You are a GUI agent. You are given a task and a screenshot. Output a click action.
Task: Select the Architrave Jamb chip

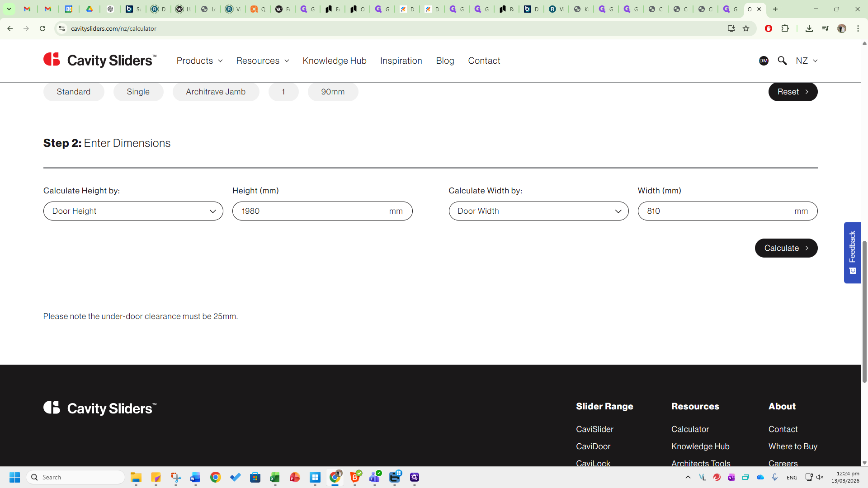(216, 92)
